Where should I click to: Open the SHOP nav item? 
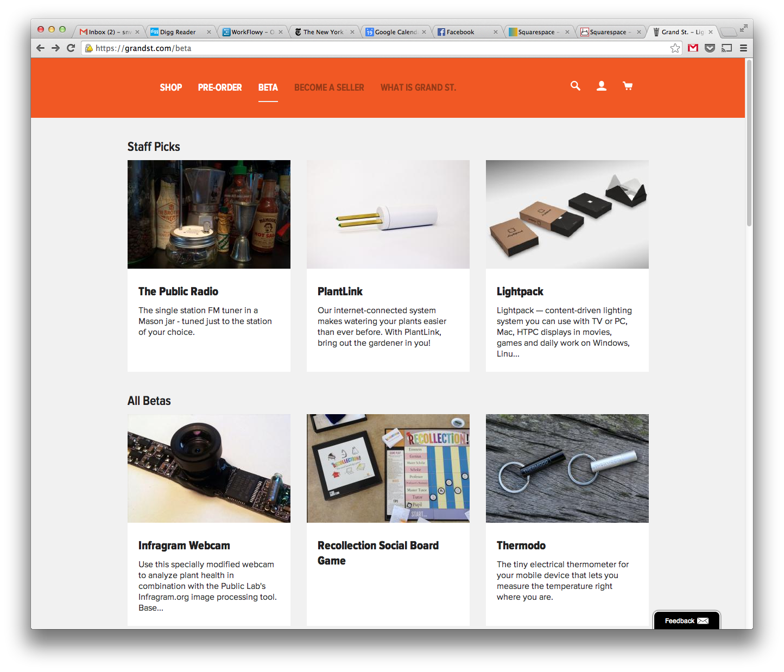tap(170, 87)
